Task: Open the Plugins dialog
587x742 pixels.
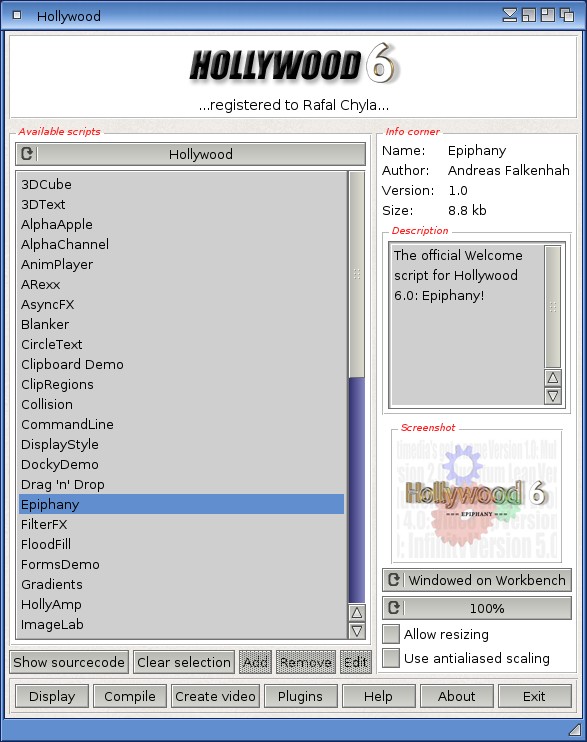Action: [300, 696]
